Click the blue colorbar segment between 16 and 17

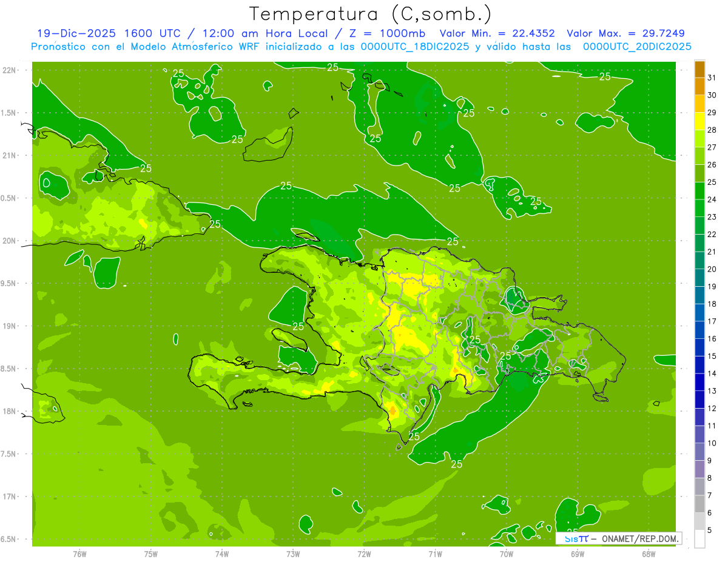pyautogui.click(x=699, y=330)
